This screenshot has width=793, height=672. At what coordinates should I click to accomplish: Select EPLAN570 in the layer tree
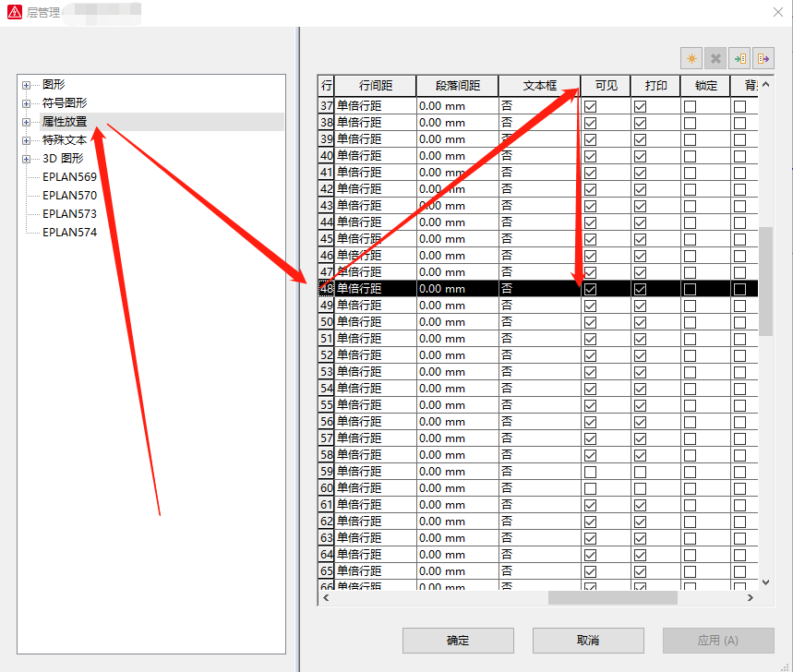tap(69, 196)
